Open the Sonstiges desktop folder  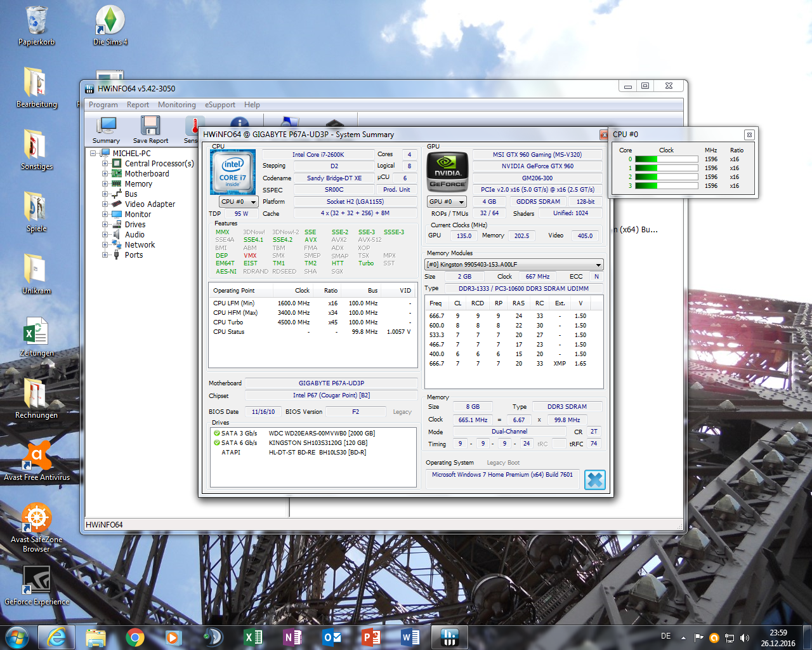37,150
